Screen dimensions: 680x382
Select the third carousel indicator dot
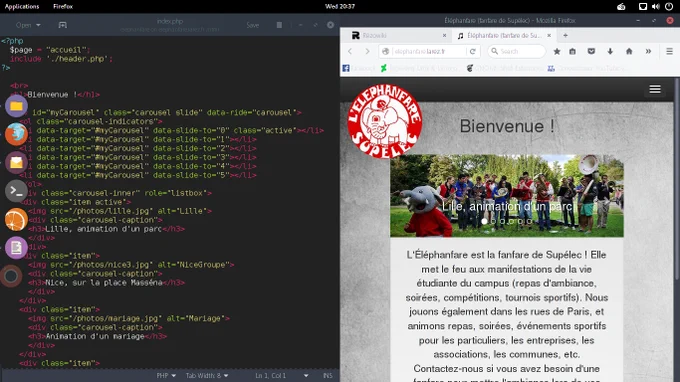(502, 221)
